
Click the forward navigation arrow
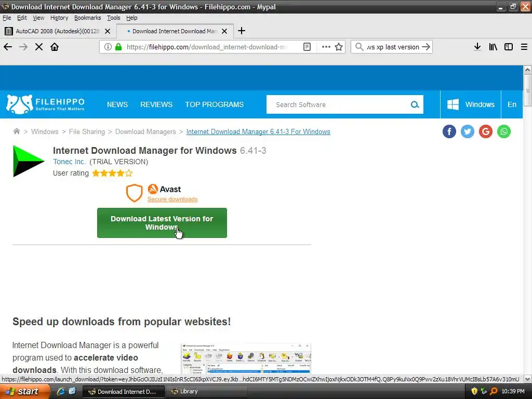23,47
